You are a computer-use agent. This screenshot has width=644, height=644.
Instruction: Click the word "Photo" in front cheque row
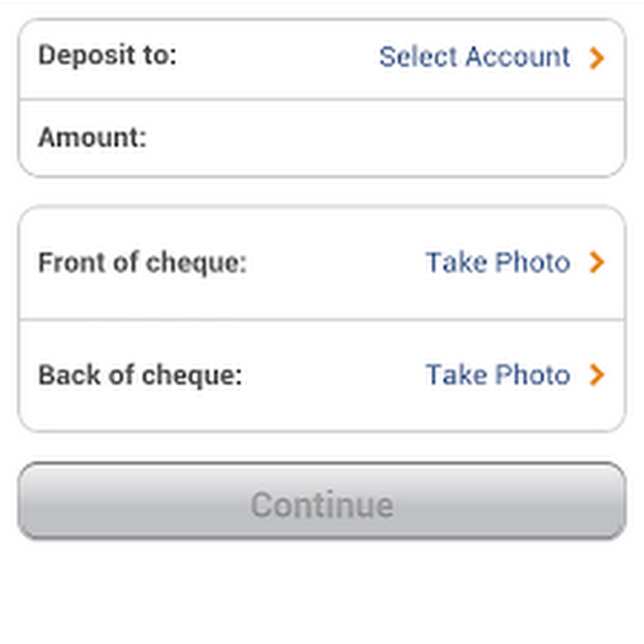click(533, 263)
